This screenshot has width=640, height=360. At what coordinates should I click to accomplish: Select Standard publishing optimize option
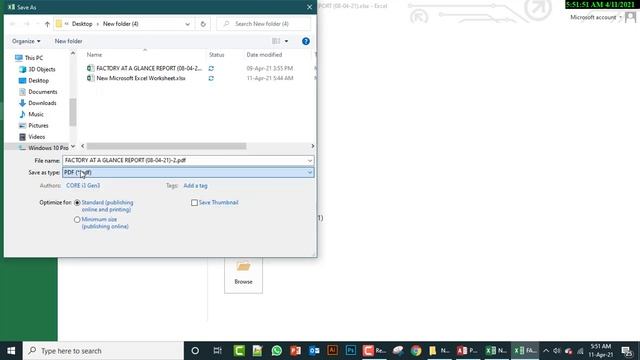pos(77,203)
